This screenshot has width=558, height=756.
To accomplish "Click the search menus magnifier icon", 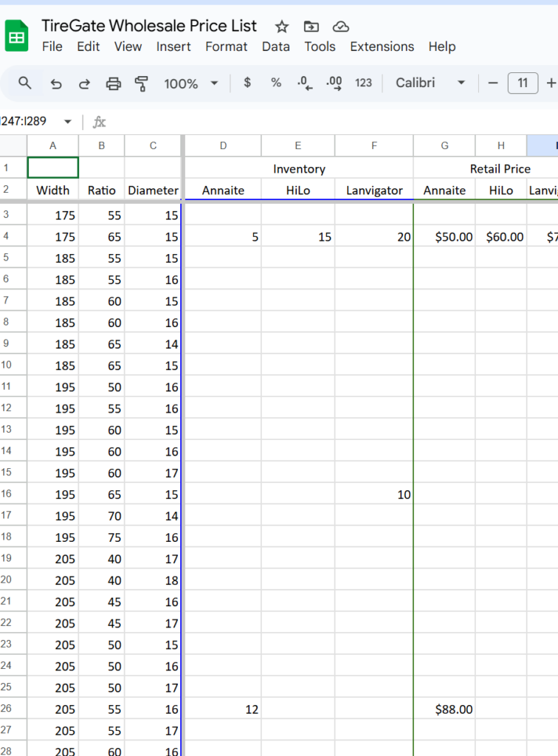I will [24, 83].
